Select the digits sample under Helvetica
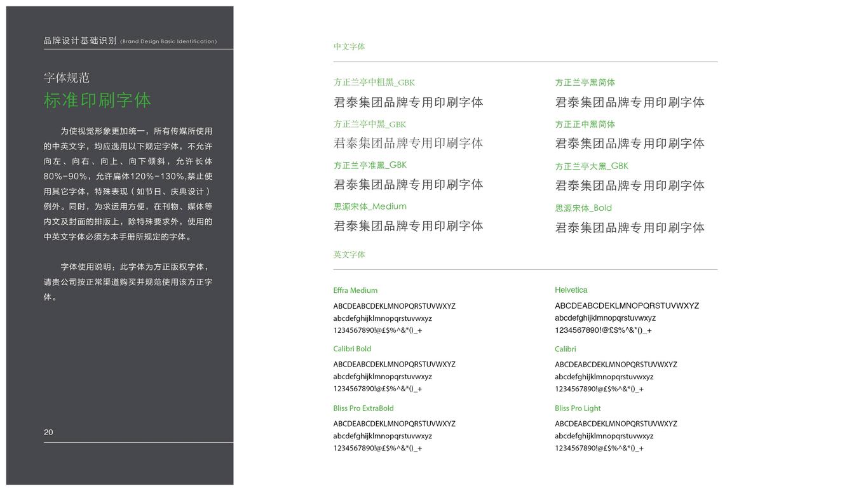This screenshot has width=868, height=491. (604, 330)
